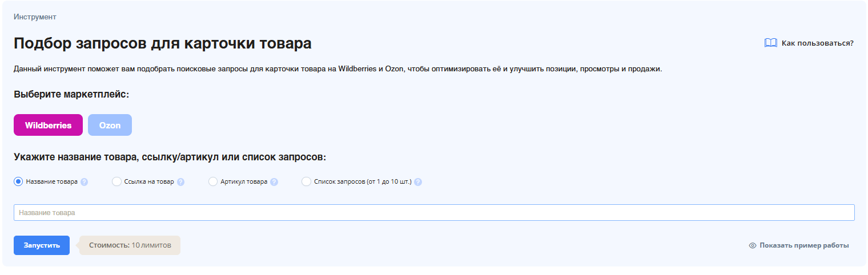Viewport: 868px width, 275px height.
Task: Pick the Список запросов radio option
Action: tap(306, 181)
